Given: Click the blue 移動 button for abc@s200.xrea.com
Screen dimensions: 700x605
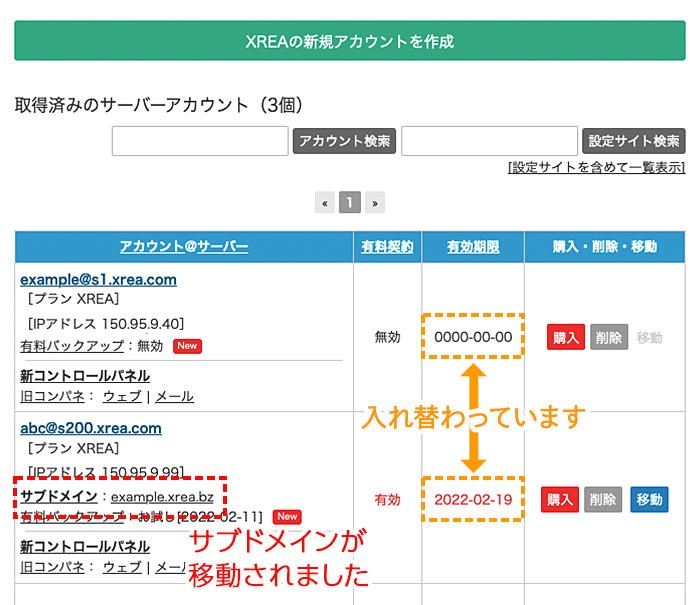Looking at the screenshot, I should point(649,499).
